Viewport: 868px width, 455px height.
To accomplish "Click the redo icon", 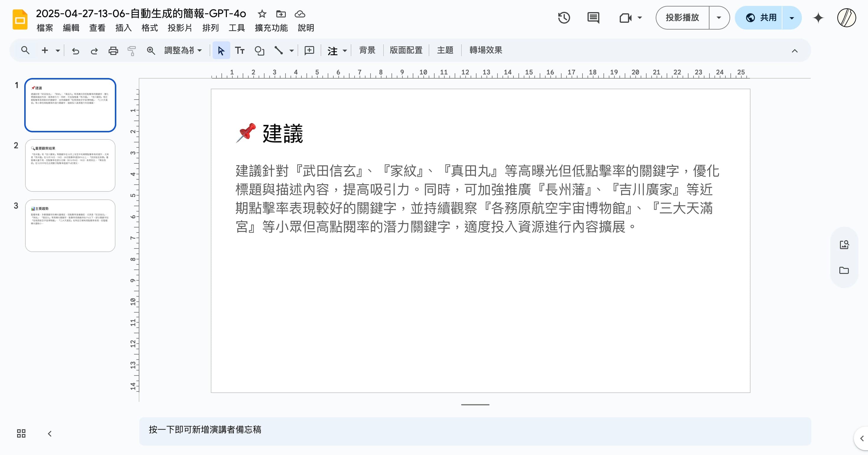I will click(94, 50).
